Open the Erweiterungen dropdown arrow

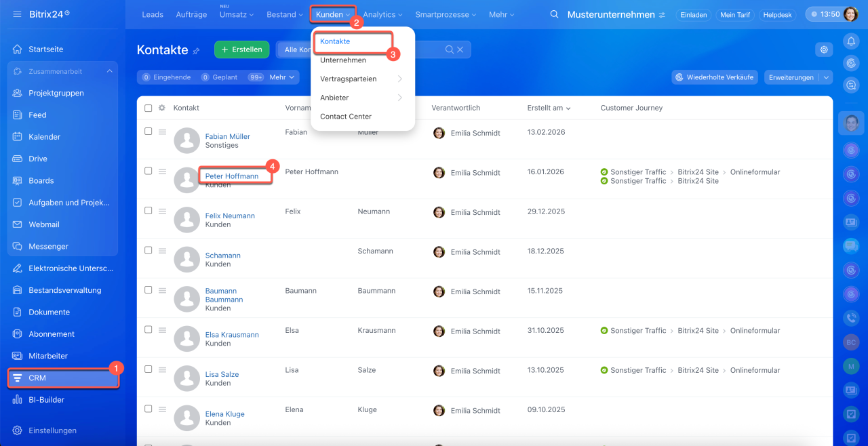pos(826,77)
